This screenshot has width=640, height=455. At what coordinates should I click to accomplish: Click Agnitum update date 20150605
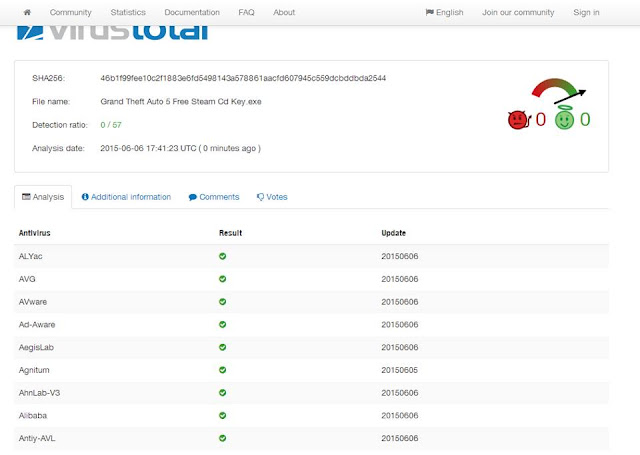400,370
